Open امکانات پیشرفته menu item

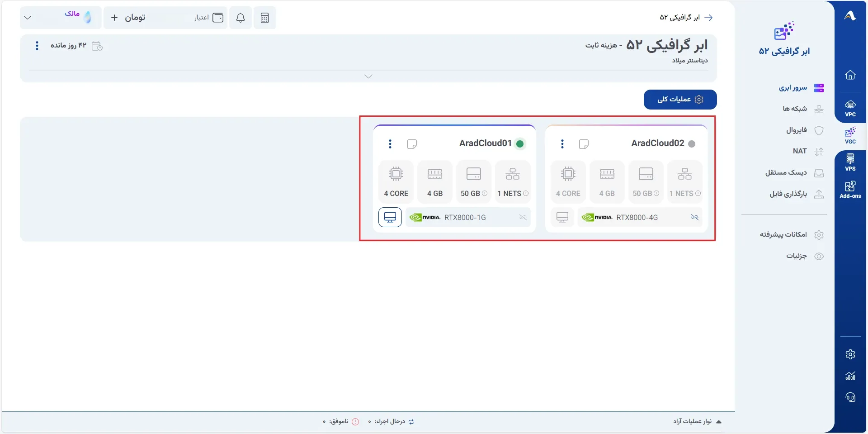tap(792, 234)
